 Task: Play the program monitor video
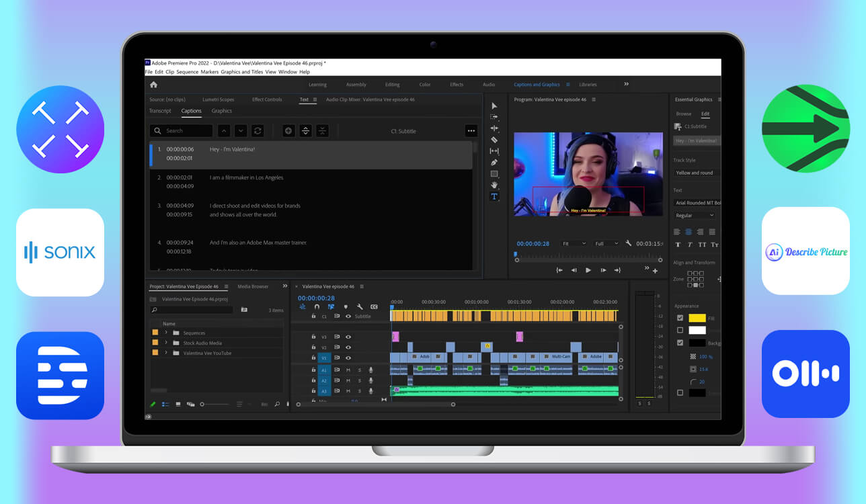588,270
